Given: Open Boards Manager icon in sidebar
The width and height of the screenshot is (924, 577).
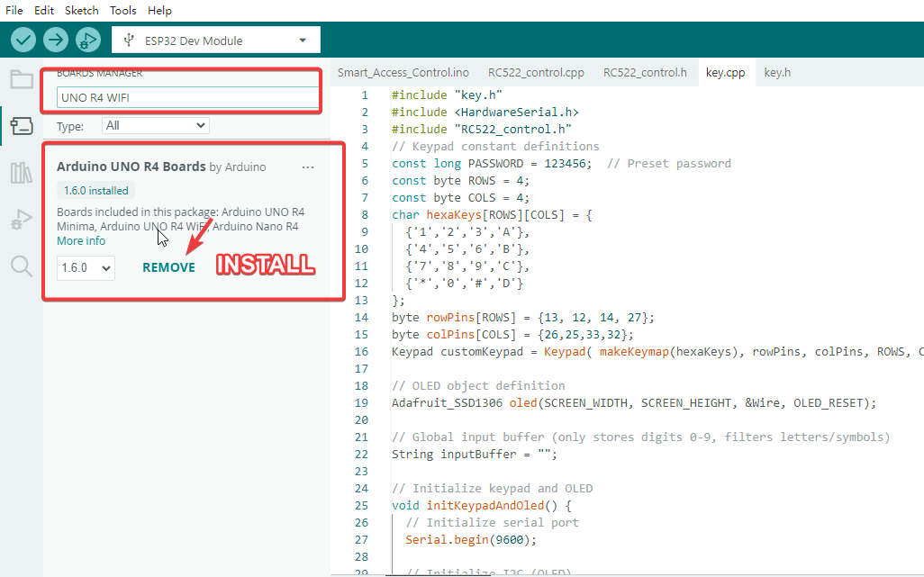Looking at the screenshot, I should point(22,125).
